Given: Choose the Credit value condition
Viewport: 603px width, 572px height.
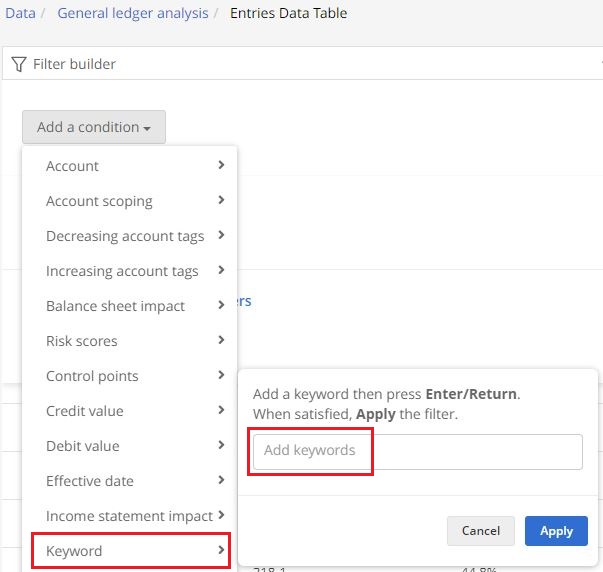Looking at the screenshot, I should pyautogui.click(x=130, y=411).
